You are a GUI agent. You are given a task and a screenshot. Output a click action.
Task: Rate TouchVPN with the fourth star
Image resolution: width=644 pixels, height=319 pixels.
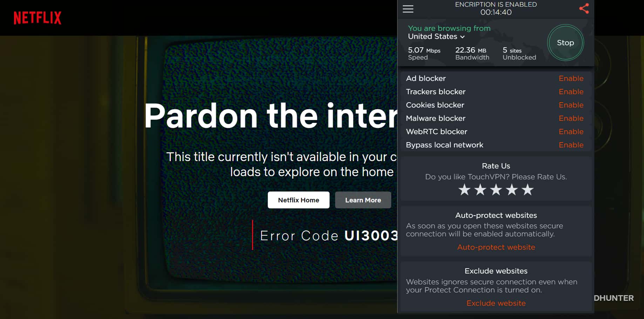click(512, 190)
